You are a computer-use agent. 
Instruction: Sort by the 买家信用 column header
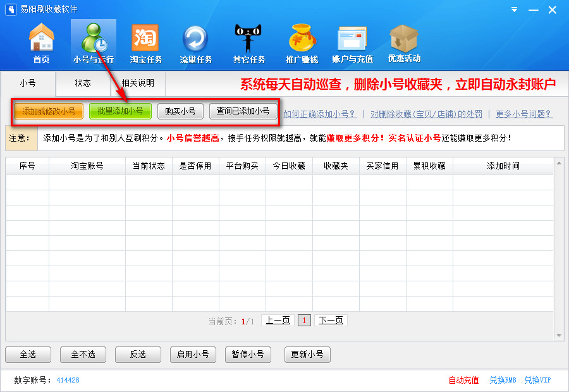coord(383,166)
